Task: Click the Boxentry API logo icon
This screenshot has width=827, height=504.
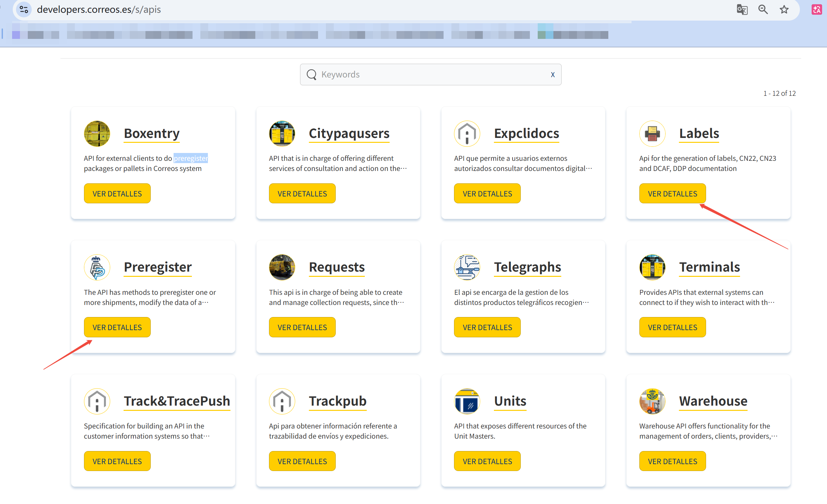Action: pos(97,134)
